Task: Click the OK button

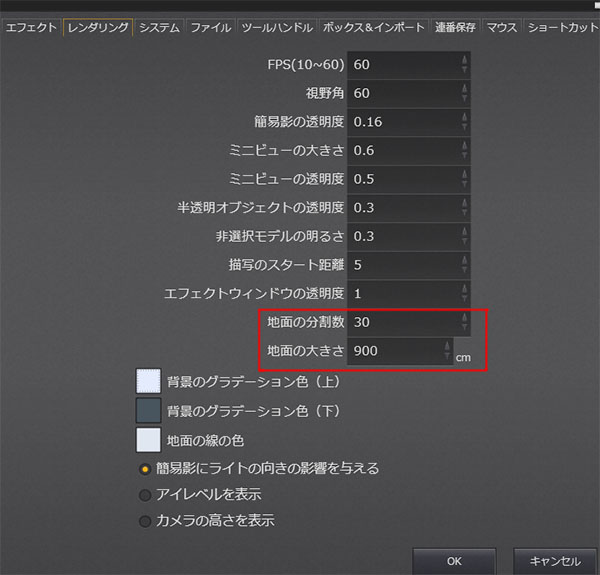Action: [x=454, y=560]
